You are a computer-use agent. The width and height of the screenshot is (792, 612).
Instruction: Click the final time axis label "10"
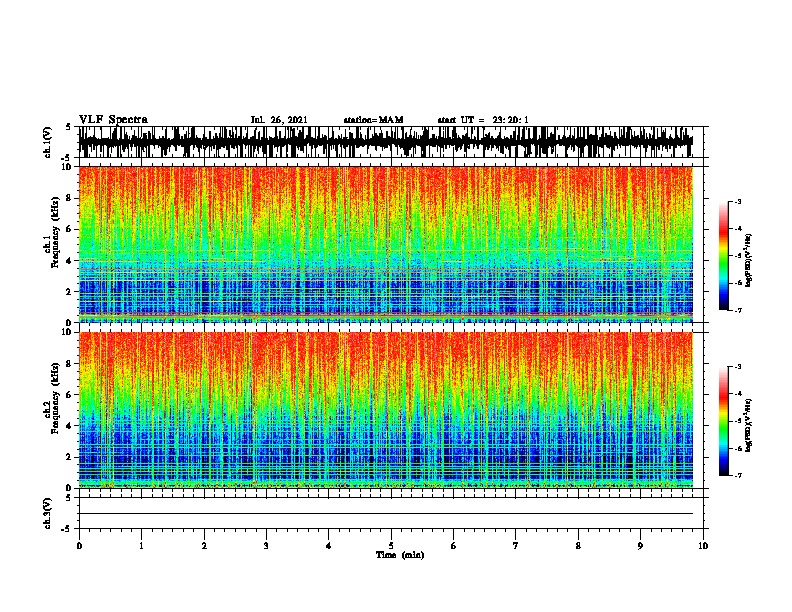pos(703,545)
